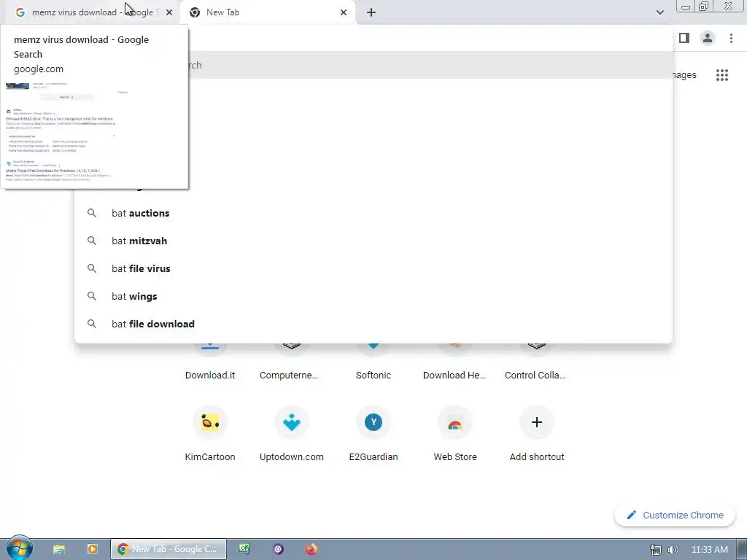This screenshot has height=560, width=747.
Task: Choose suggestion bat mitzvah
Action: [373, 241]
